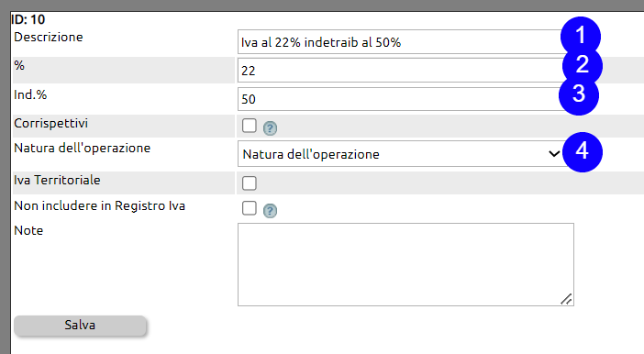Click the blue circle marker numbered 1
This screenshot has height=354, width=644.
point(581,37)
